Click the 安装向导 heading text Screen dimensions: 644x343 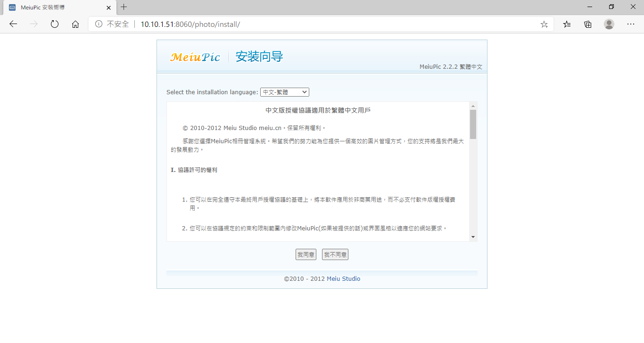pos(259,57)
